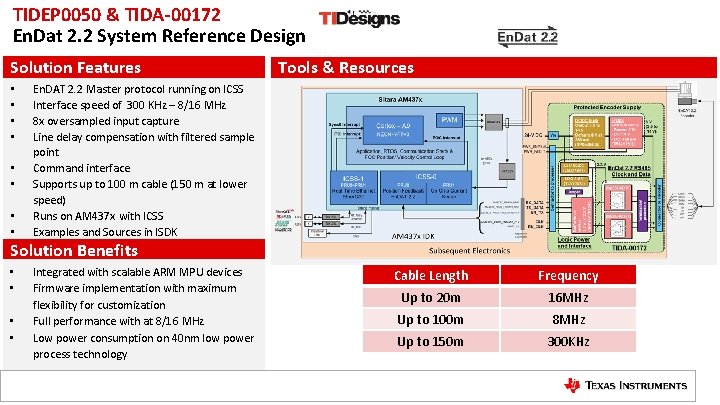Click the Texas Instruments logo
720x405 pixels.
pyautogui.click(x=625, y=385)
